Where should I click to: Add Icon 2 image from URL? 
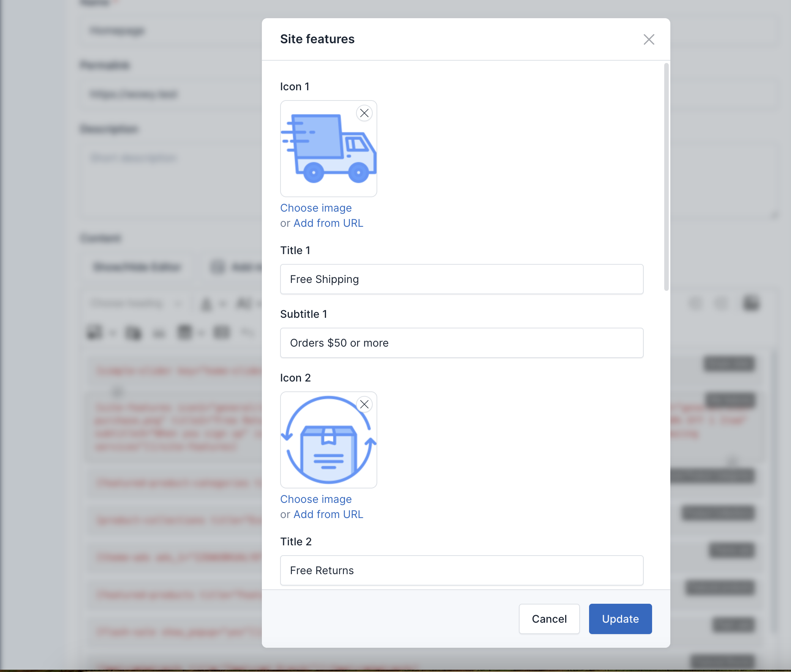click(328, 514)
